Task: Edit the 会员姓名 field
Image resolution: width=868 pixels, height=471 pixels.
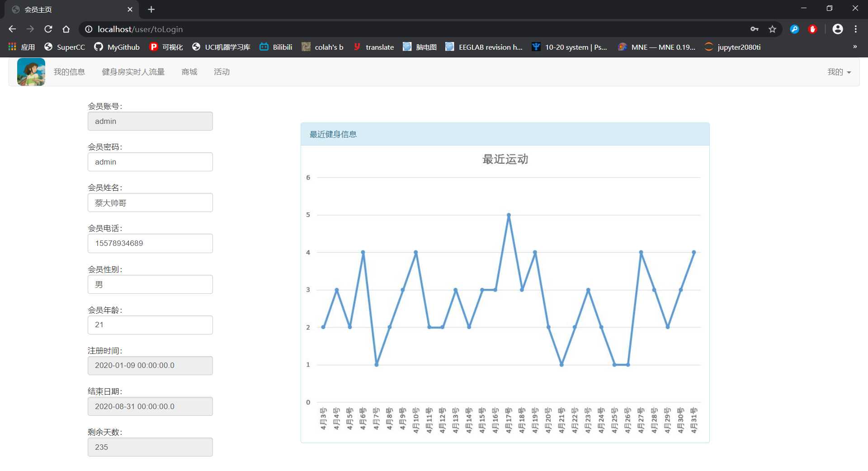Action: [x=150, y=203]
